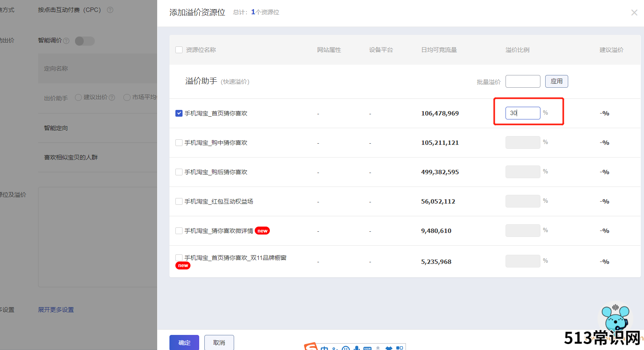Click traffic value 9,480,610

[436, 231]
